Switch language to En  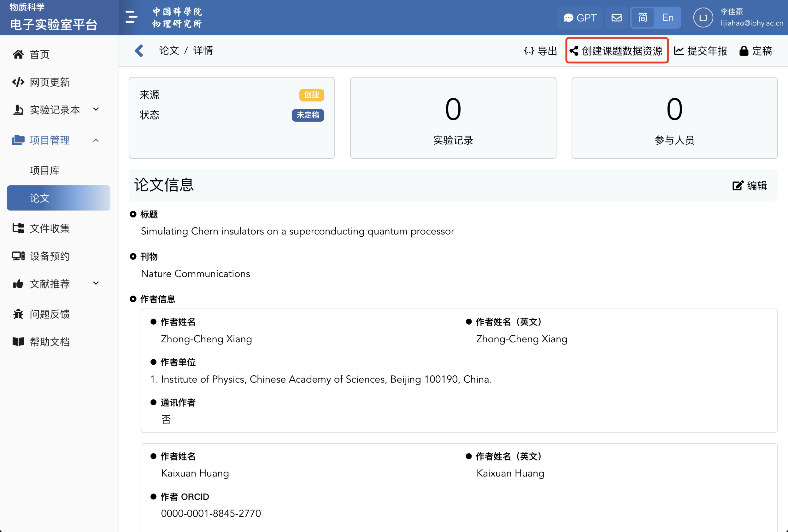[x=667, y=18]
